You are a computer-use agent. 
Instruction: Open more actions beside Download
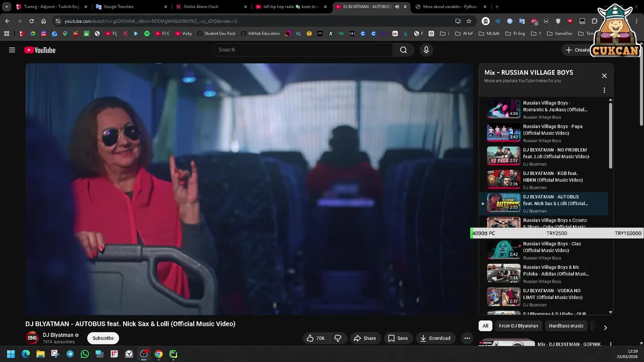pos(467,338)
